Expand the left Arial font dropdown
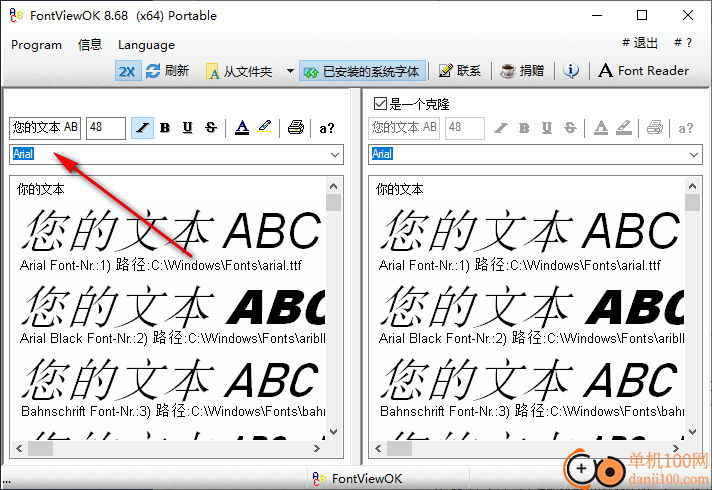The width and height of the screenshot is (712, 490). tap(335, 154)
